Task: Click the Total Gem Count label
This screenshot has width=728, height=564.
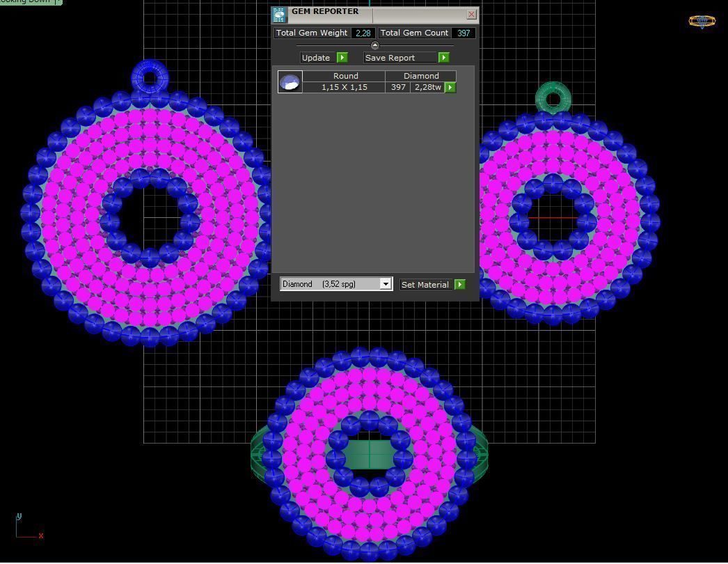Action: point(414,33)
